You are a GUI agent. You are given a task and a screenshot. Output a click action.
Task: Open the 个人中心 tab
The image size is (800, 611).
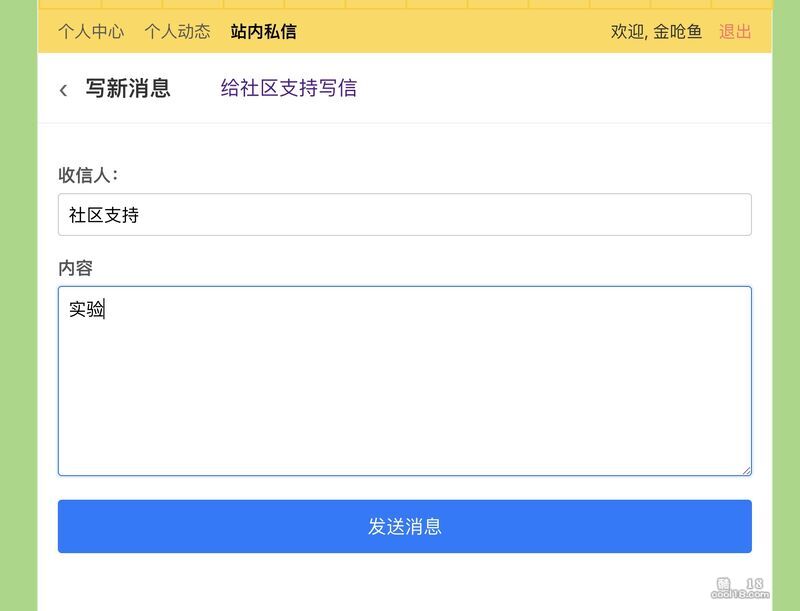coord(91,31)
